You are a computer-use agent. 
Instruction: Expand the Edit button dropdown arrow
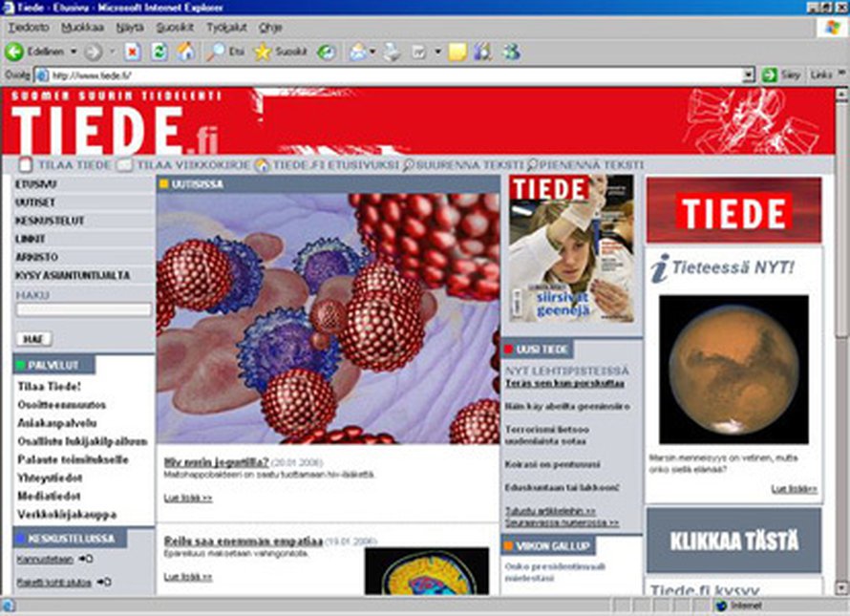(x=438, y=53)
